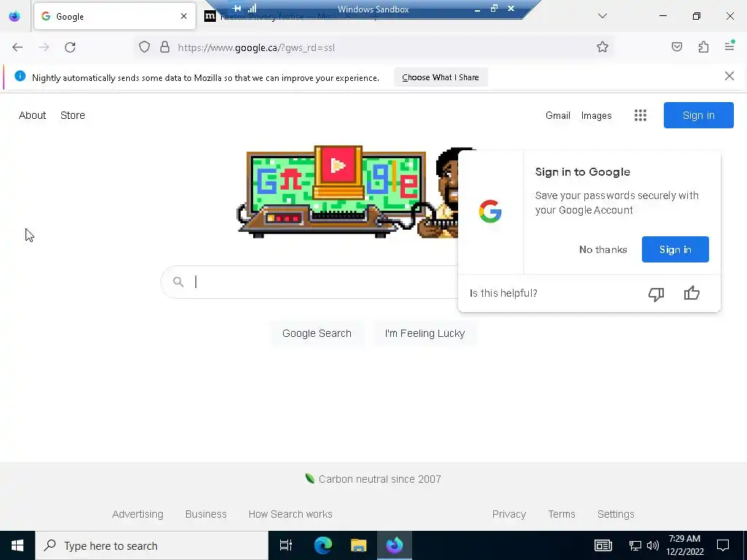
Task: Open the tracking protection shield icon
Action: pos(144,47)
